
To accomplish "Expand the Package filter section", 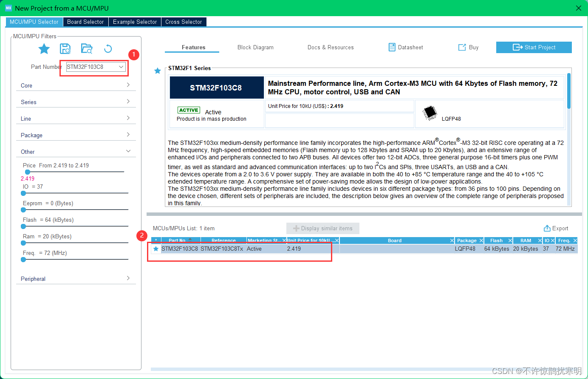I will pos(76,135).
